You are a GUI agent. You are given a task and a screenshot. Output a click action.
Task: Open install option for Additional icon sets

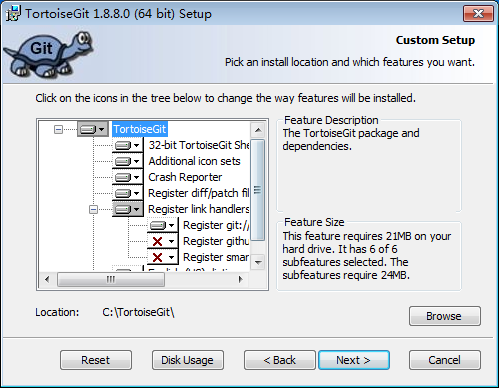point(127,161)
